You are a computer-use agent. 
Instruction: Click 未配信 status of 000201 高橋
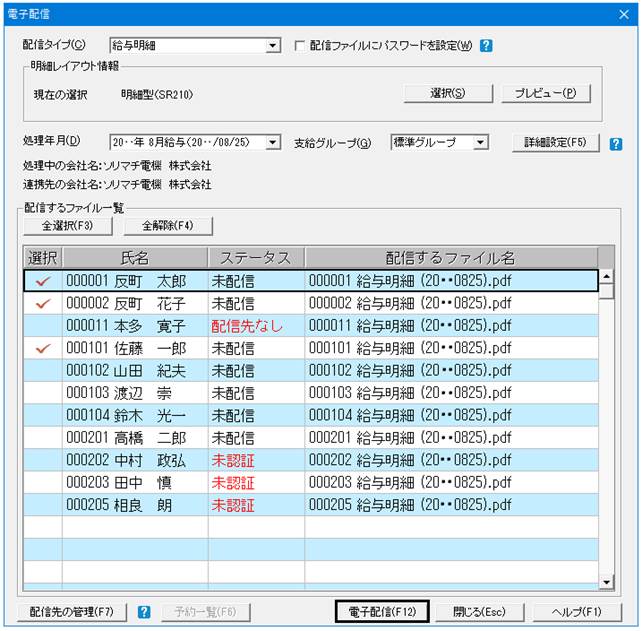point(233,438)
